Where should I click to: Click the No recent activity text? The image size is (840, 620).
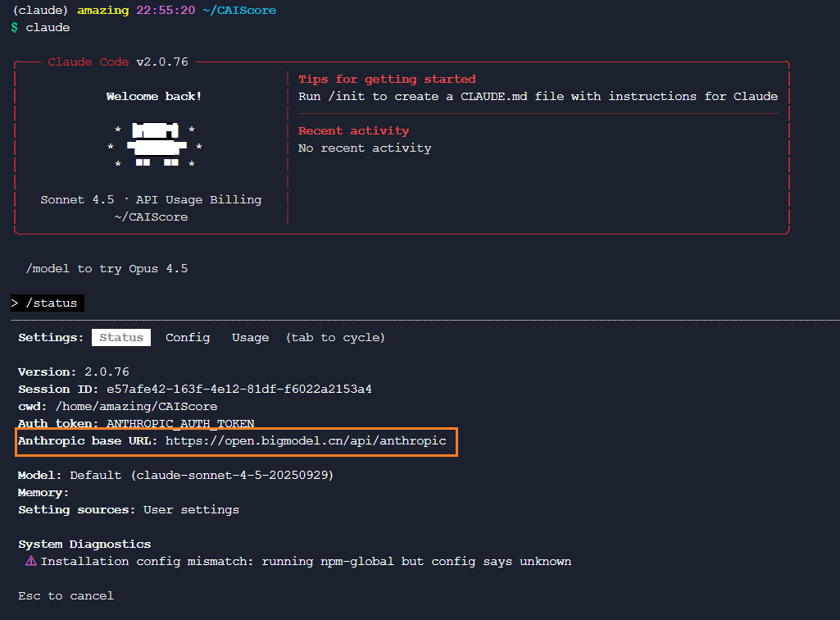[x=365, y=148]
